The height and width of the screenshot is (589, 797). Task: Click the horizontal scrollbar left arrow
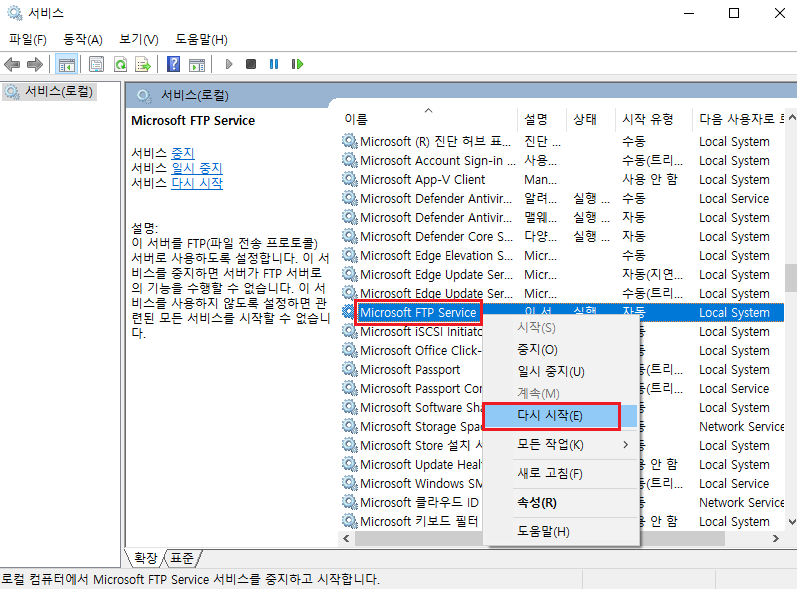click(x=346, y=538)
